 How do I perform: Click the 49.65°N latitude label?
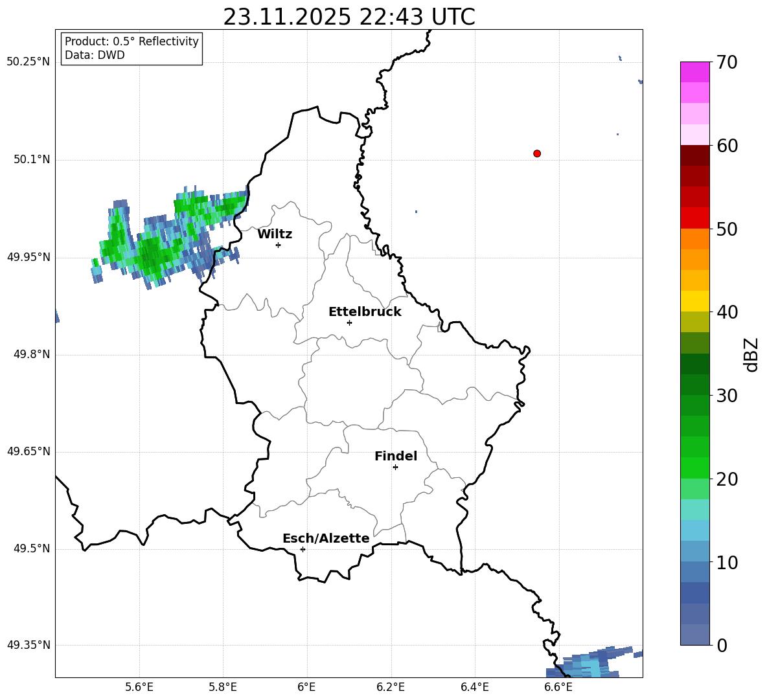tap(29, 451)
